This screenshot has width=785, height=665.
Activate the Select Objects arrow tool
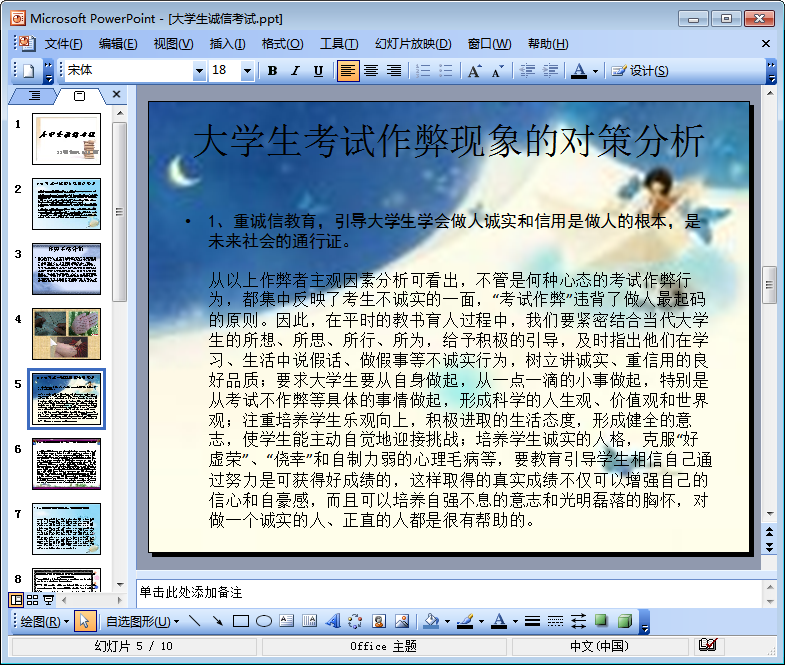[84, 621]
